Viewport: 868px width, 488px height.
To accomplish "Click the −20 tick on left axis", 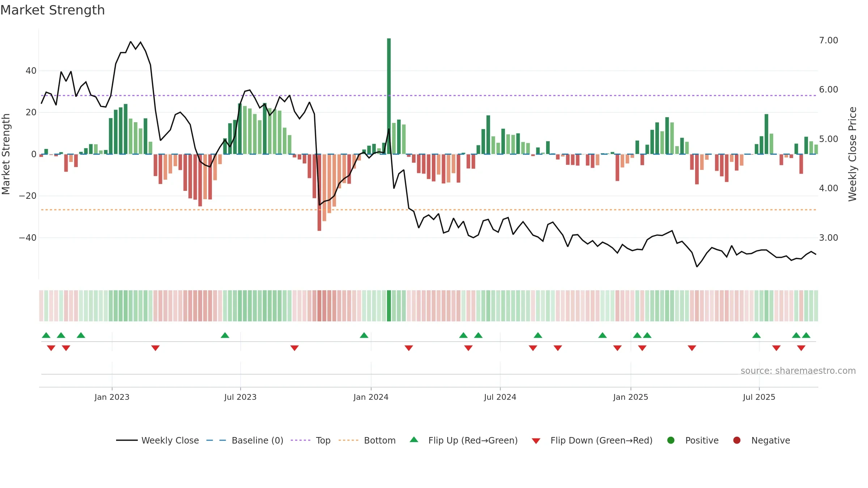I will coord(28,196).
